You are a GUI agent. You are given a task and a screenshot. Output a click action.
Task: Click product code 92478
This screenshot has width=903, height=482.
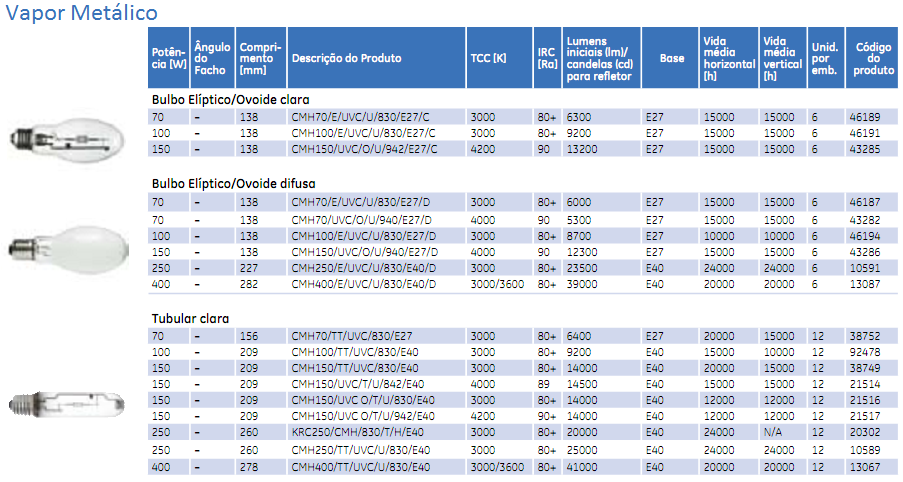864,352
